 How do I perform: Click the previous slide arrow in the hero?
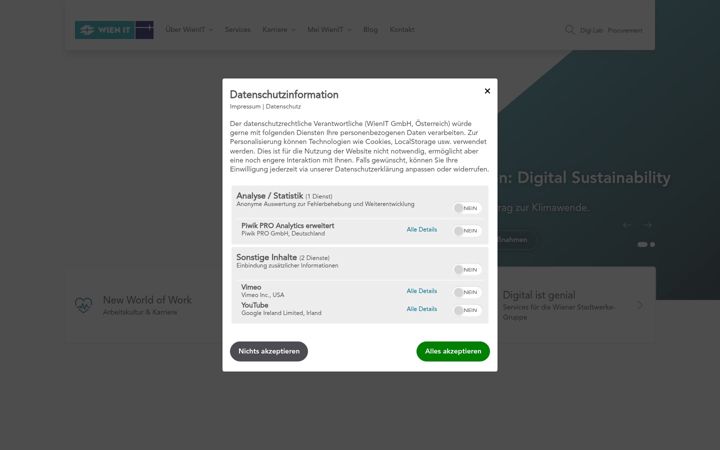tap(627, 225)
